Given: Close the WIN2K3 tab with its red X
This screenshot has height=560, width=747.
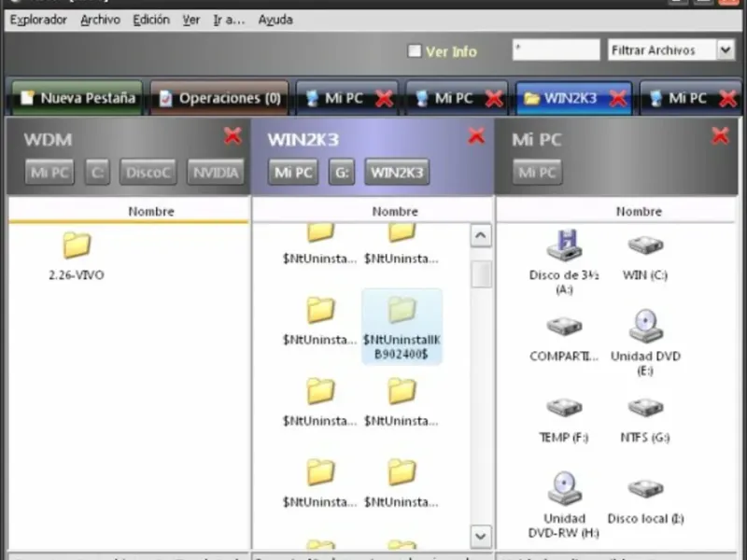Looking at the screenshot, I should (618, 99).
